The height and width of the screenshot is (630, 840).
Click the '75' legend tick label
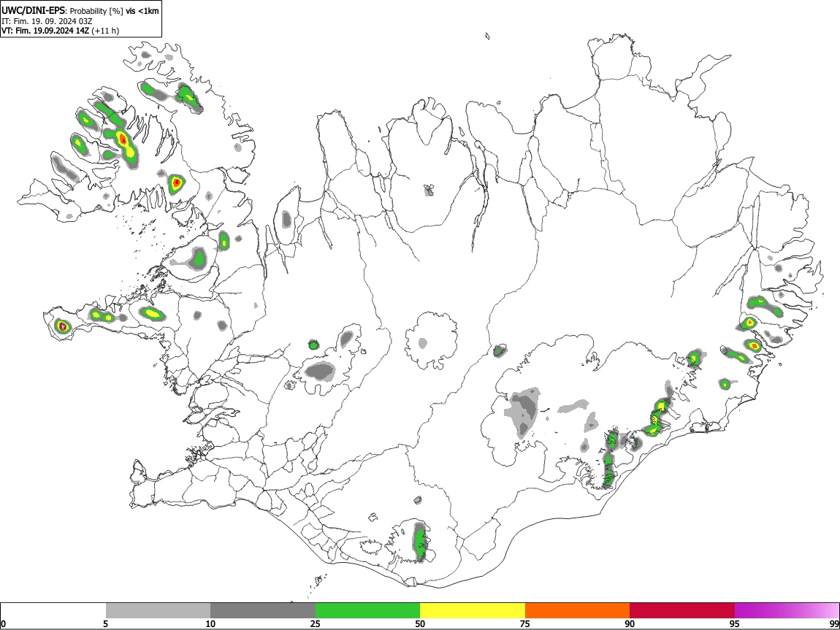click(525, 623)
